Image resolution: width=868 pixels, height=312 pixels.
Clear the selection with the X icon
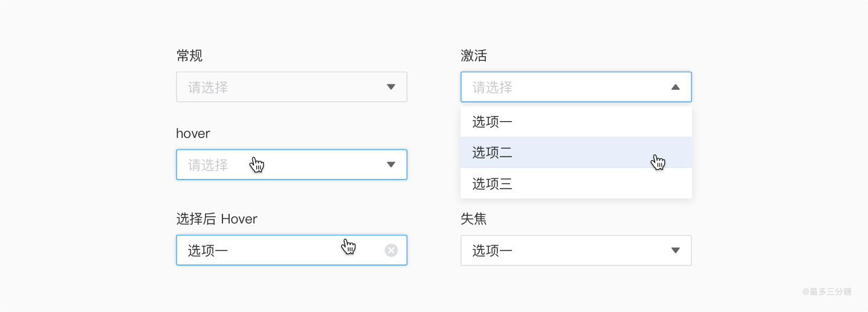coord(391,251)
